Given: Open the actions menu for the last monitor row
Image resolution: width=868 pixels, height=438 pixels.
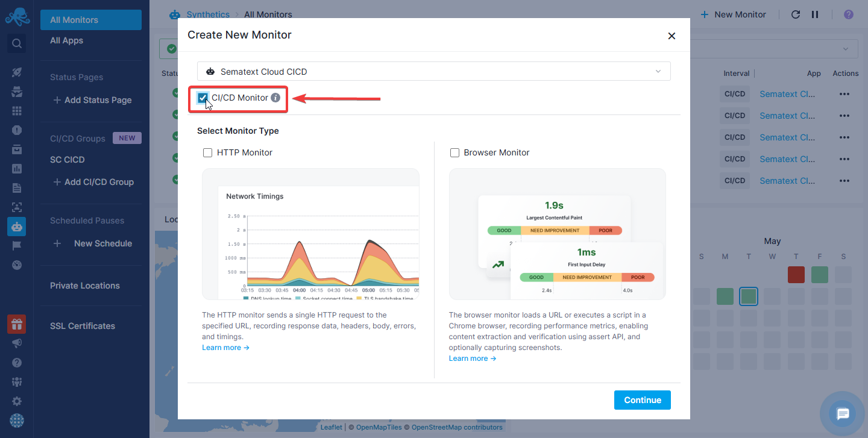Looking at the screenshot, I should (x=844, y=181).
